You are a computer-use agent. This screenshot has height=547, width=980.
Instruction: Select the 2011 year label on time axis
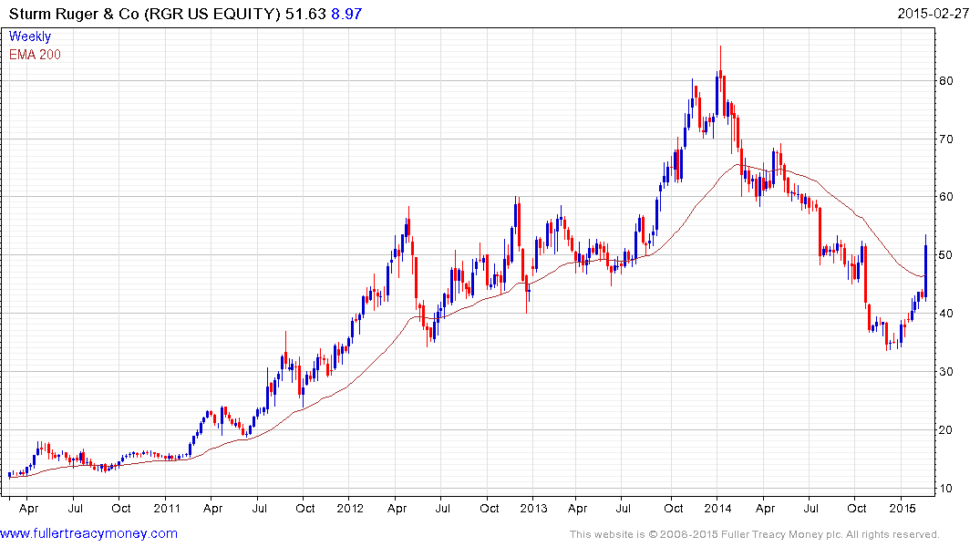[x=166, y=508]
